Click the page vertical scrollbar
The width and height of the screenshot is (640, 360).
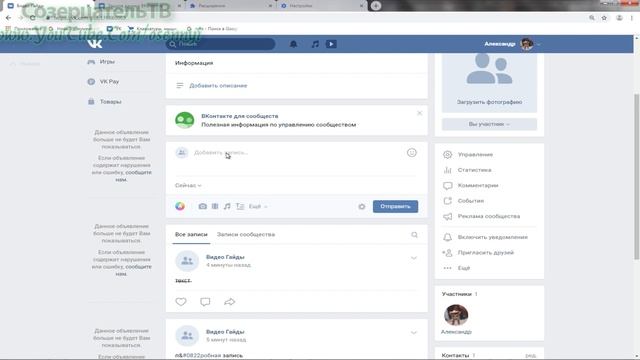click(636, 176)
